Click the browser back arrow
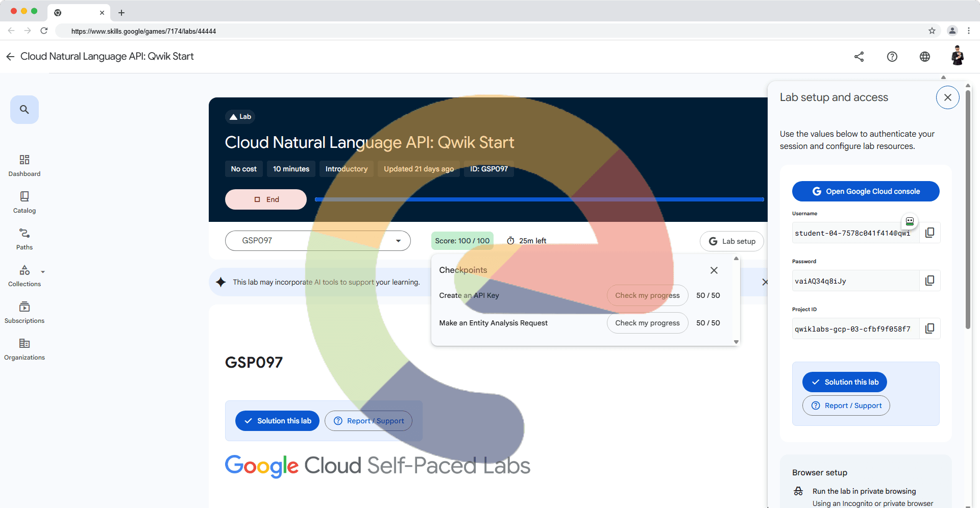Viewport: 980px width, 508px height. click(x=11, y=31)
